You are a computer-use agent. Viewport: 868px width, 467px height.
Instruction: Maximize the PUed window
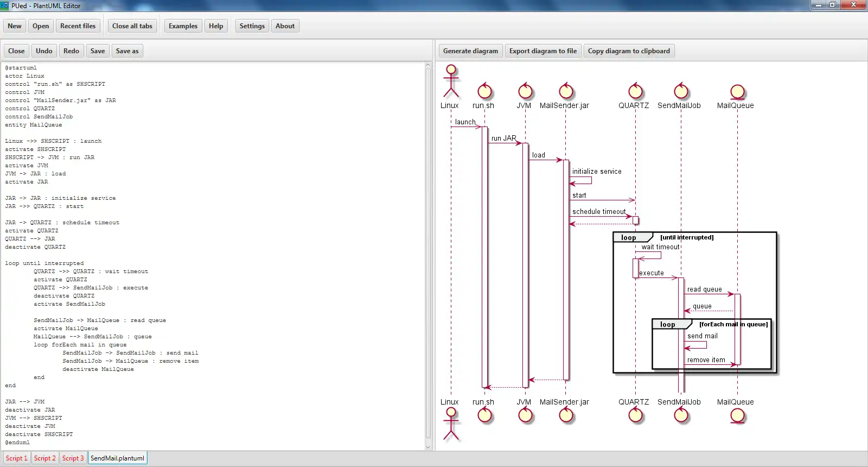pyautogui.click(x=832, y=5)
